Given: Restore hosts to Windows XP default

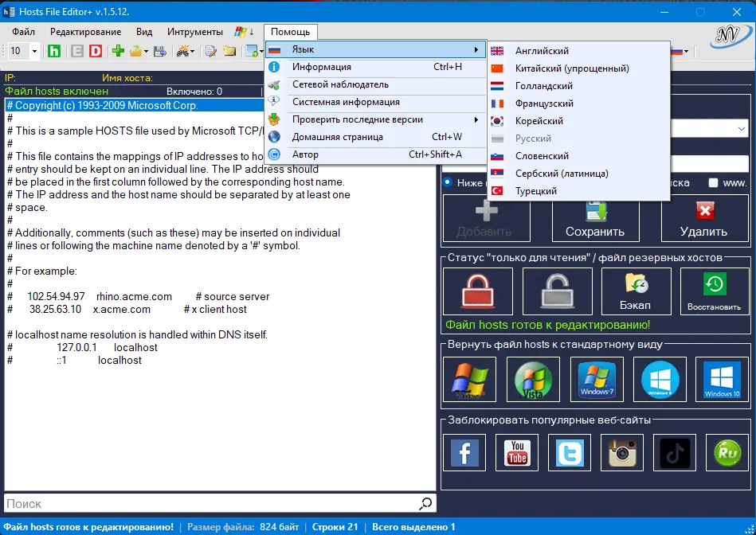Looking at the screenshot, I should tap(469, 379).
